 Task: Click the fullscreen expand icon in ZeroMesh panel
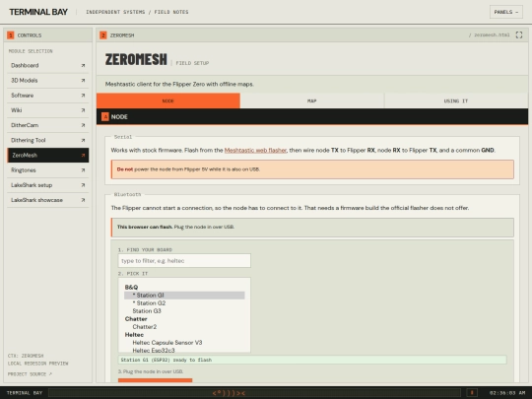519,34
